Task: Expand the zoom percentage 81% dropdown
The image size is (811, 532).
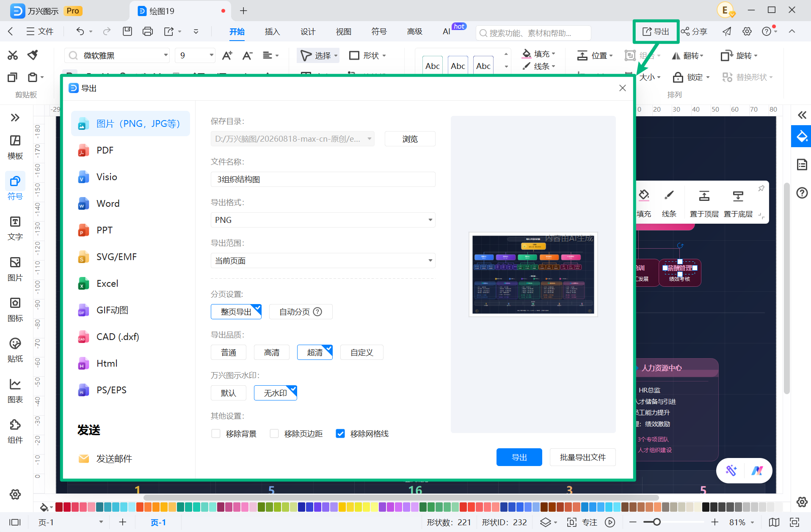Action: pos(752,522)
